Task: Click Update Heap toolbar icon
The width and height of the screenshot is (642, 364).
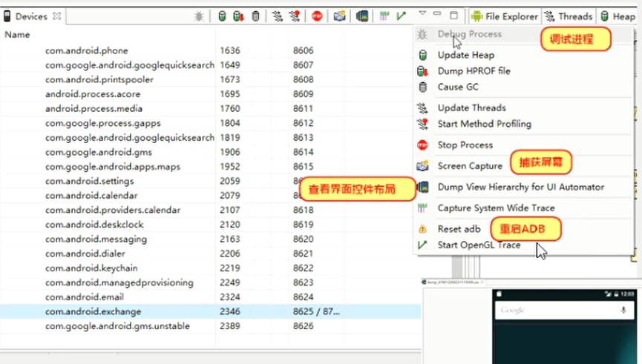Action: [222, 16]
